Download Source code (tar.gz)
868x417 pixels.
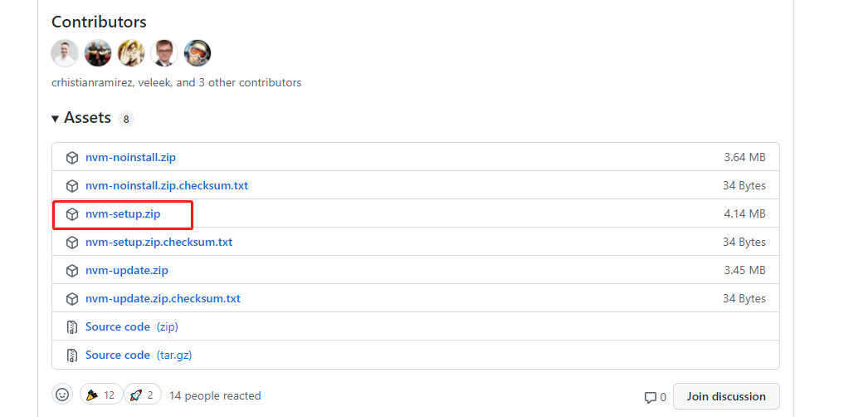[139, 355]
